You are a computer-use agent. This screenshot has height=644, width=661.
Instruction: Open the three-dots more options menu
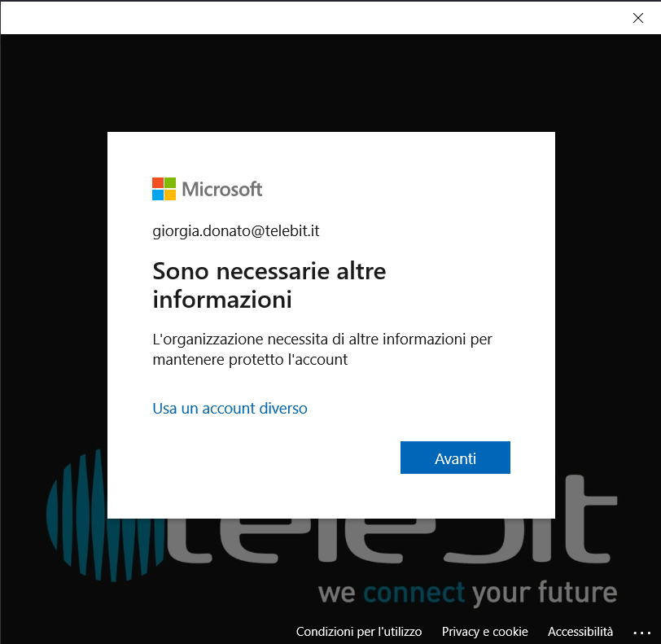(x=642, y=633)
